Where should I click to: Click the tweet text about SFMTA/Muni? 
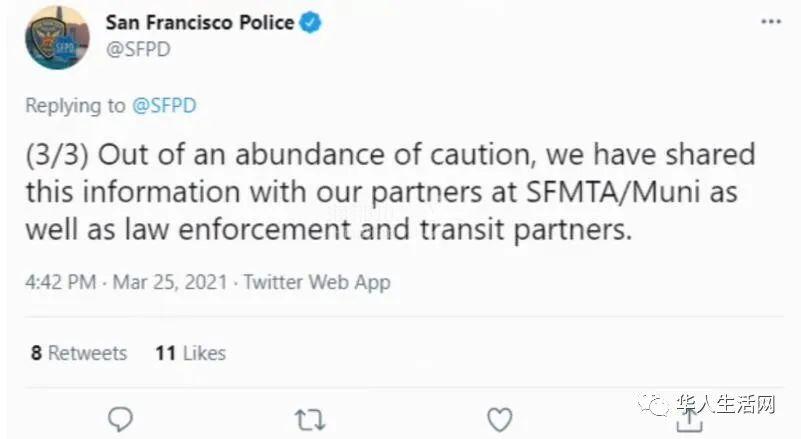390,192
